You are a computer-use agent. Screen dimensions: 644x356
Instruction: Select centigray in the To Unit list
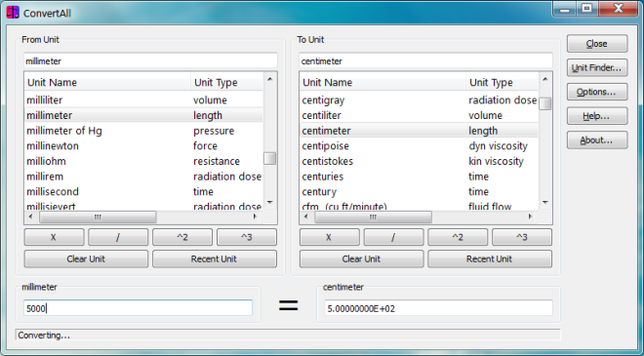(x=419, y=100)
